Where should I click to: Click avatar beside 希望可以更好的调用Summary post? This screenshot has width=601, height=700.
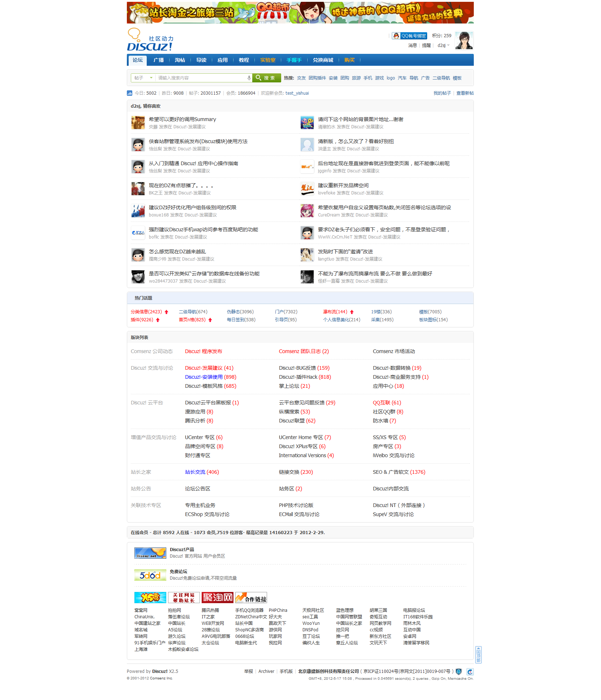(138, 123)
